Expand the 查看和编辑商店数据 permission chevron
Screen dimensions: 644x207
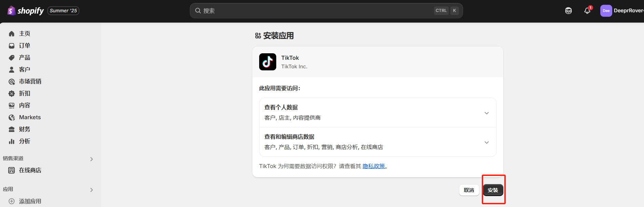click(487, 142)
